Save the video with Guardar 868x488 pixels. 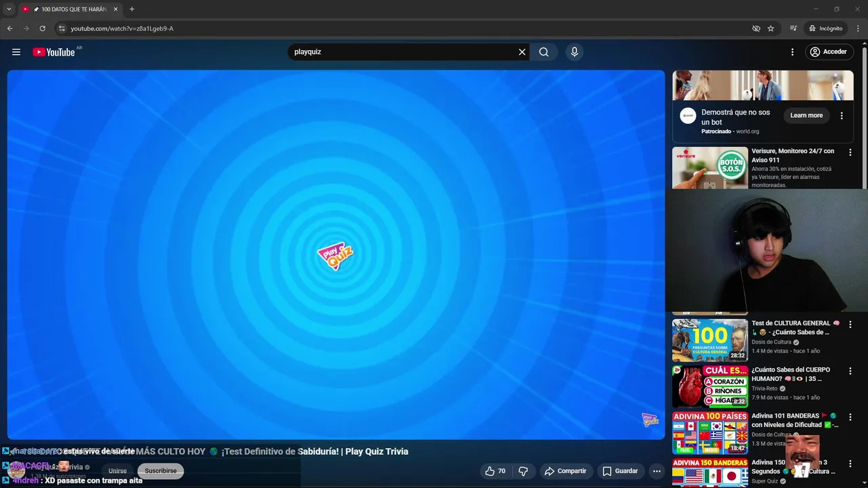click(x=620, y=471)
